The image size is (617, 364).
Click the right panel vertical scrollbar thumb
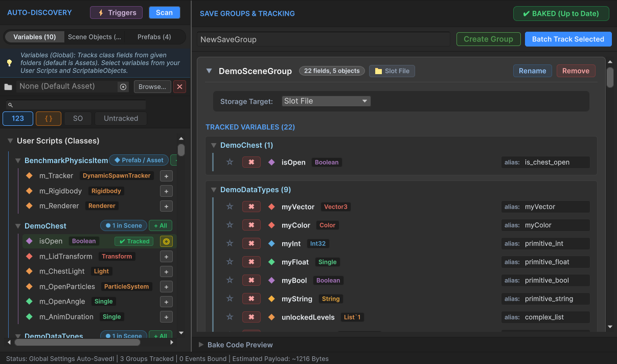coord(610,77)
